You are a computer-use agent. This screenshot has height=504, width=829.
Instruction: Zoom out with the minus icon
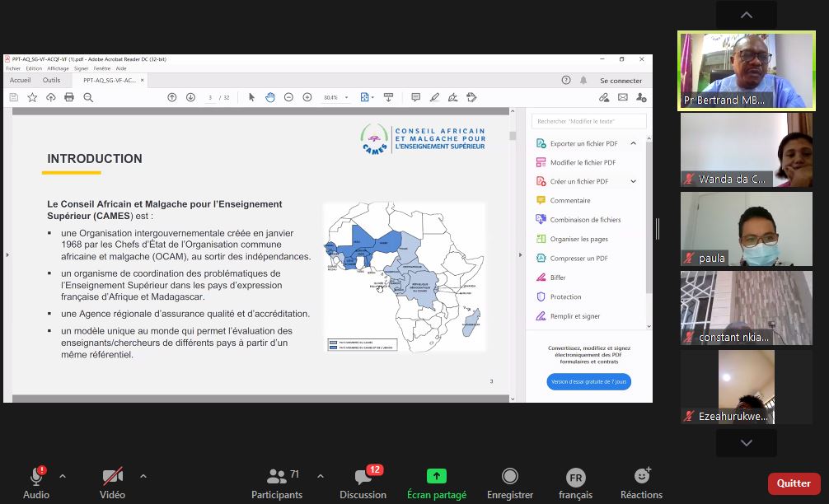[x=288, y=97]
